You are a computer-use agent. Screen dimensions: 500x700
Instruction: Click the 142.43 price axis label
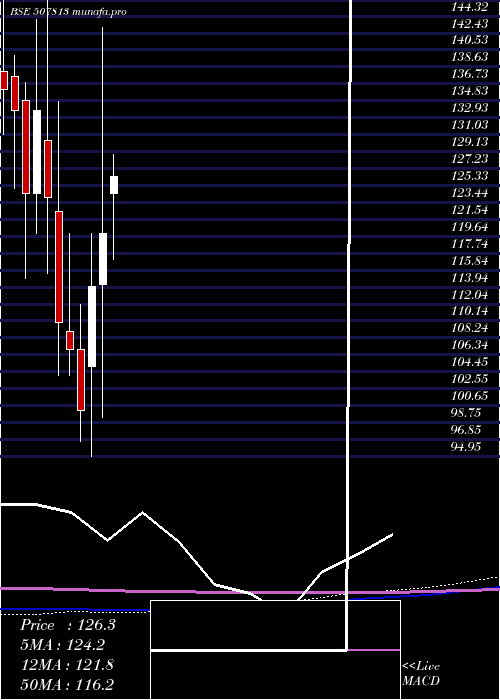[470, 23]
